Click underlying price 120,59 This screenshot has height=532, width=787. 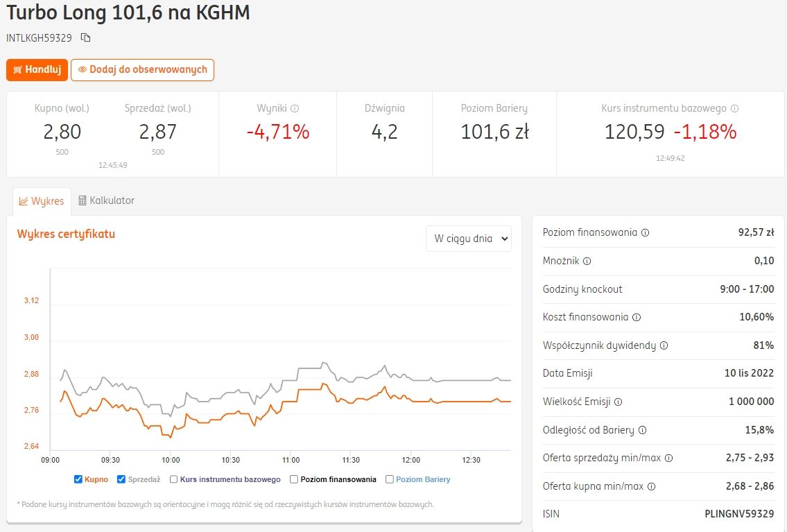coord(634,132)
